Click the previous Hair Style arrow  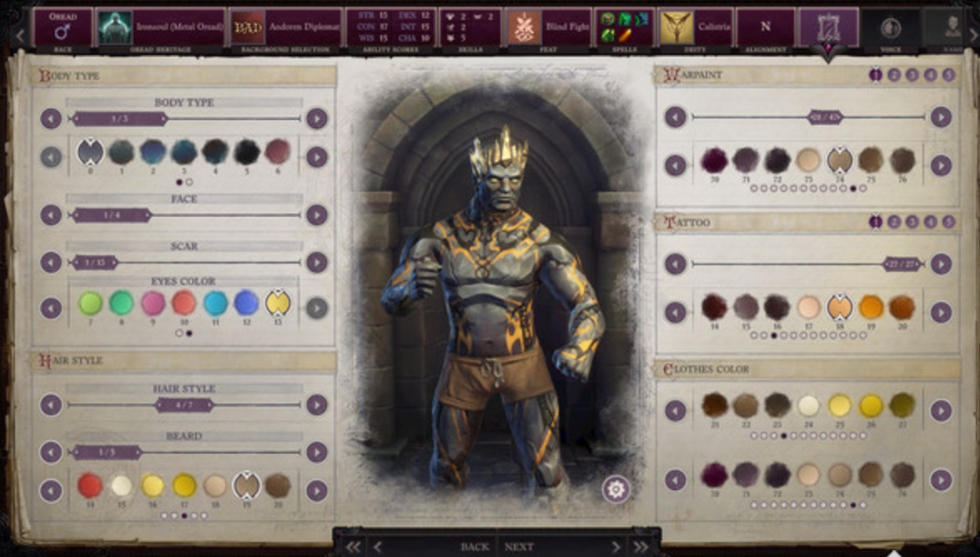pyautogui.click(x=51, y=405)
